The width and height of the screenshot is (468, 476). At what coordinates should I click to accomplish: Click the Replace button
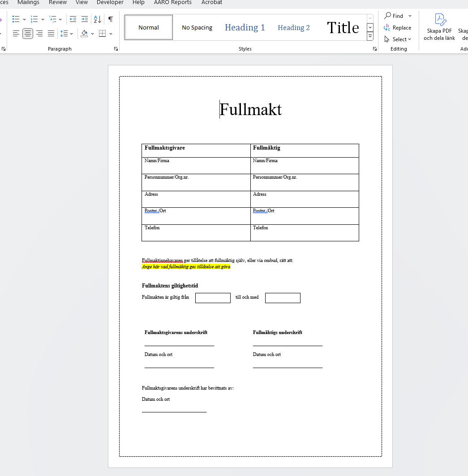click(397, 28)
